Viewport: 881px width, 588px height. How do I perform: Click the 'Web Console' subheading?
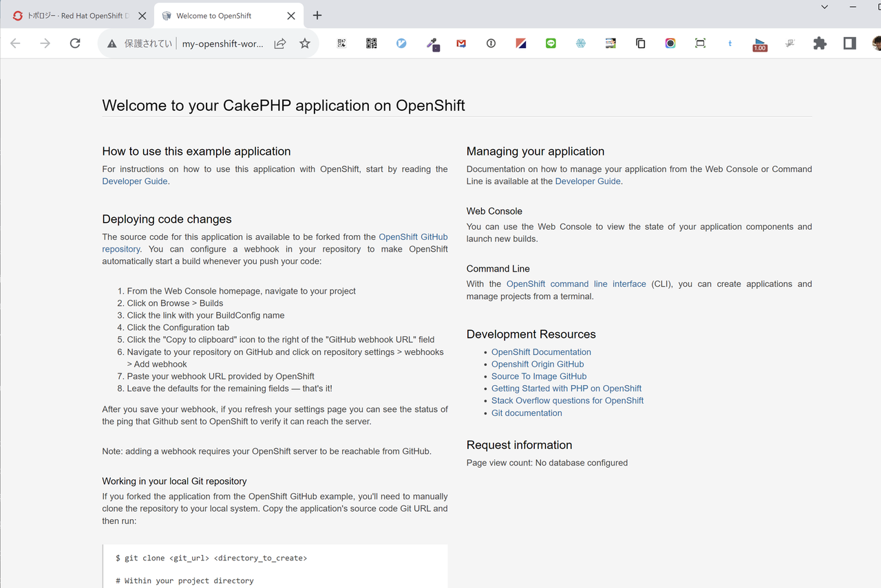tap(494, 211)
